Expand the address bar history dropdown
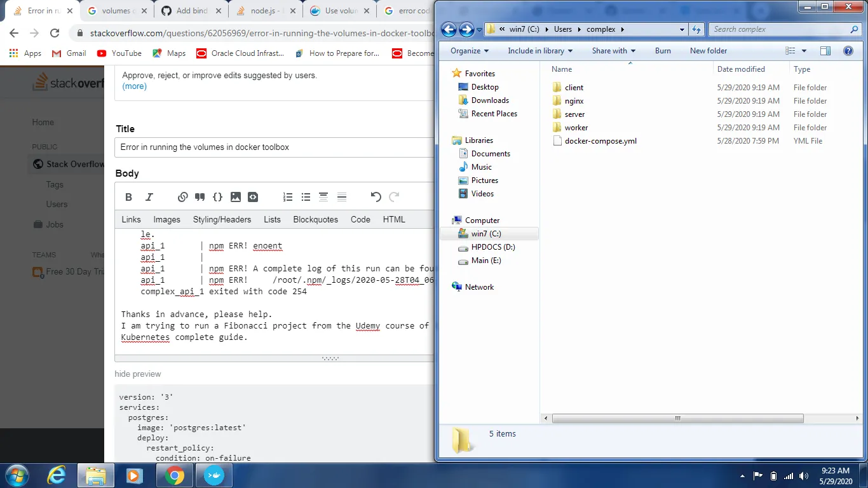This screenshot has width=868, height=488. (682, 29)
